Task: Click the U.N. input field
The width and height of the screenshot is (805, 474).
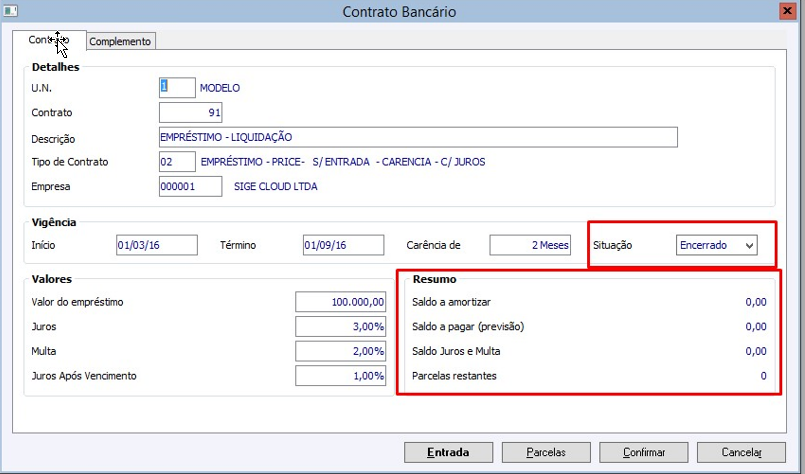Action: pyautogui.click(x=177, y=88)
